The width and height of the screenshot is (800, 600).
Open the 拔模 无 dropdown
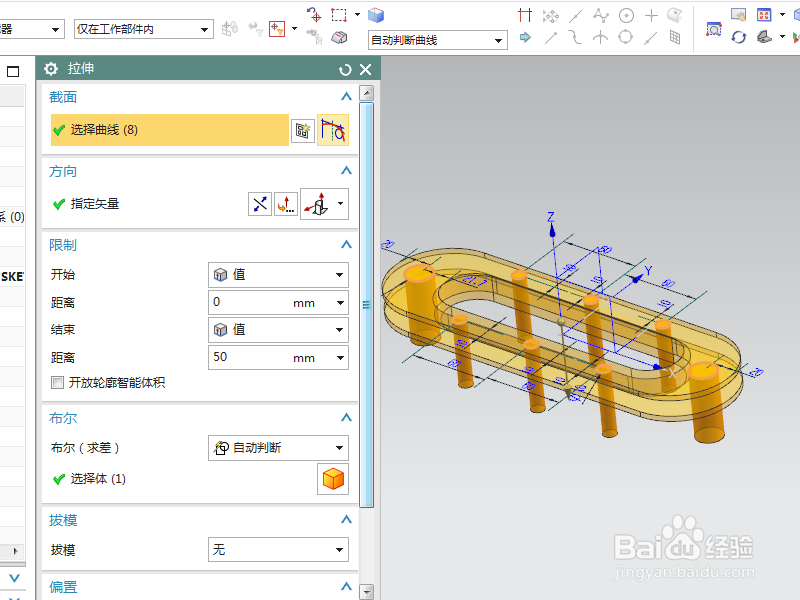pos(279,550)
